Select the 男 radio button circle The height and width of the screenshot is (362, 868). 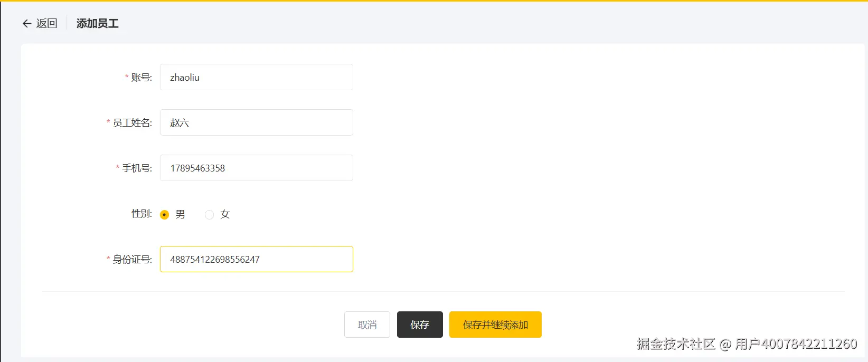pos(165,214)
